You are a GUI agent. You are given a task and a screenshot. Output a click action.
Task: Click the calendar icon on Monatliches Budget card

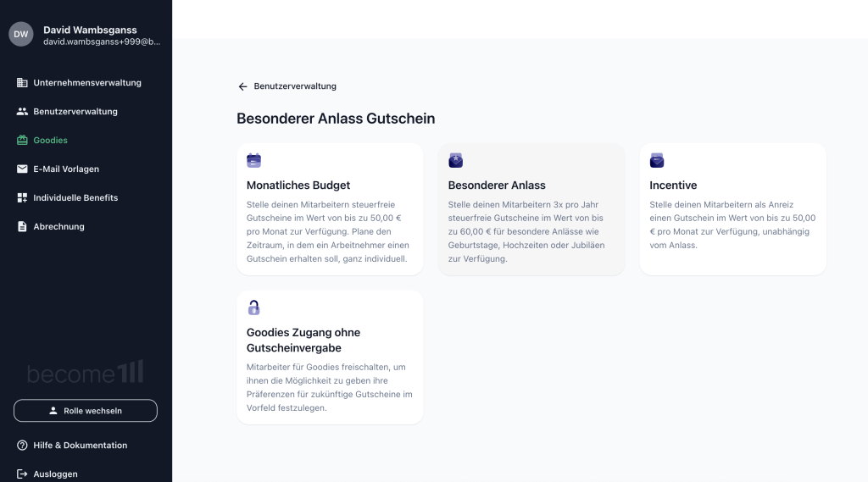pos(253,160)
